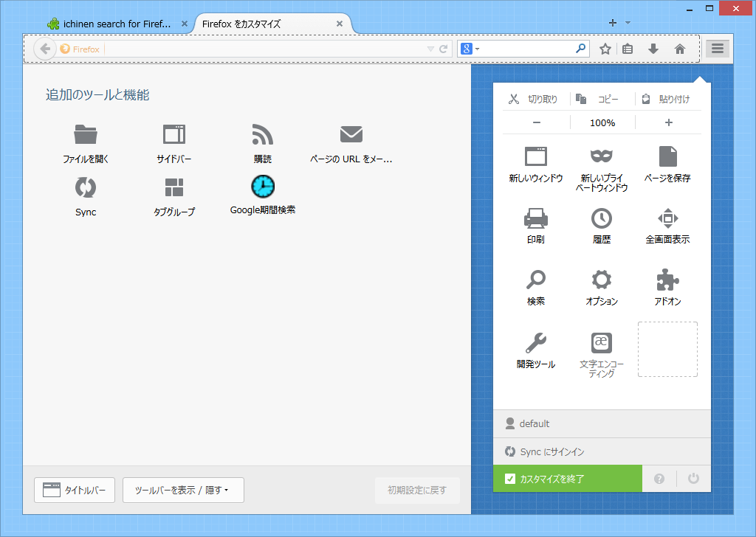Enable the カスタマイズを終了 checkbox button

[x=567, y=478]
